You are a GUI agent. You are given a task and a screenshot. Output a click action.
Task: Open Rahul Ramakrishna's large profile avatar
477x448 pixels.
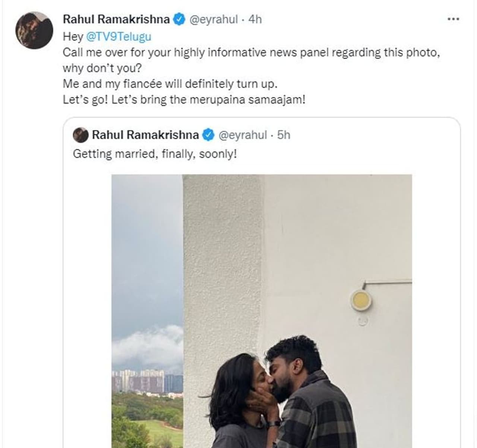pyautogui.click(x=34, y=30)
